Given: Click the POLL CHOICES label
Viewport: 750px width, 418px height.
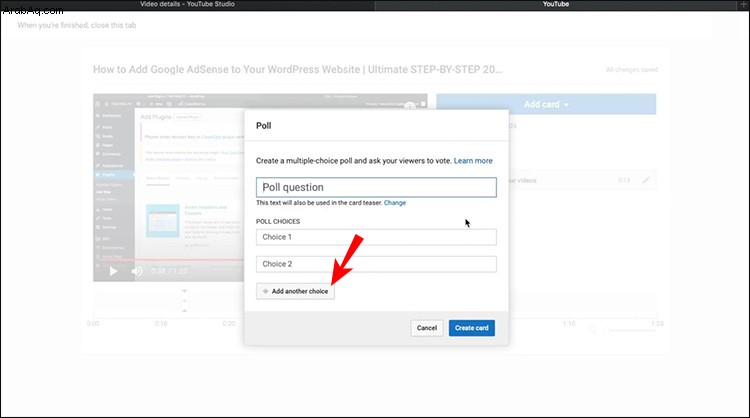Looking at the screenshot, I should pos(278,221).
